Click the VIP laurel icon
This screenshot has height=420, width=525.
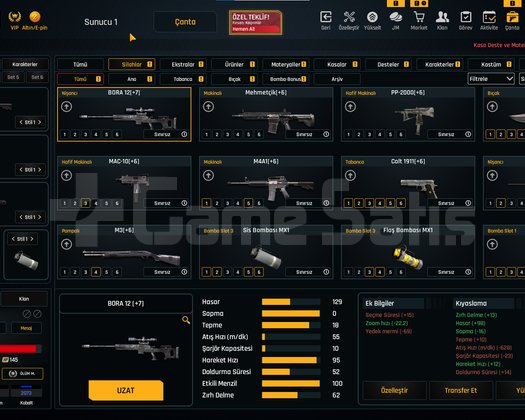pos(15,16)
